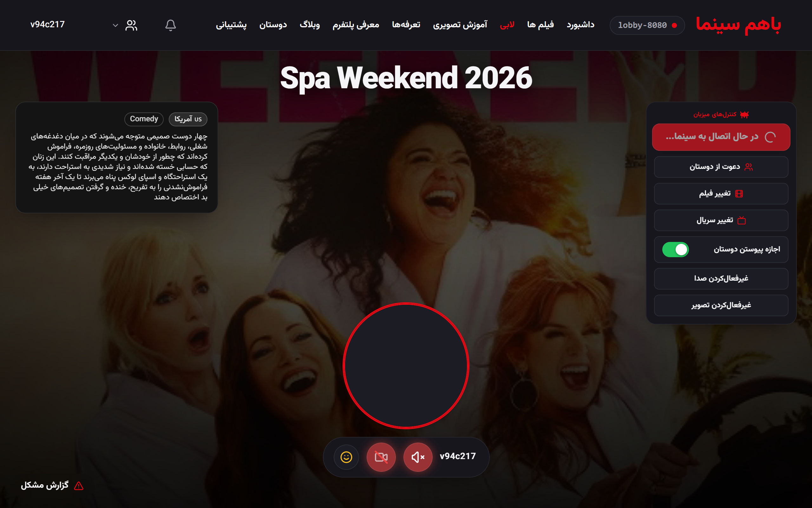Click the کنترل‌های میزبان crown icon

point(744,115)
